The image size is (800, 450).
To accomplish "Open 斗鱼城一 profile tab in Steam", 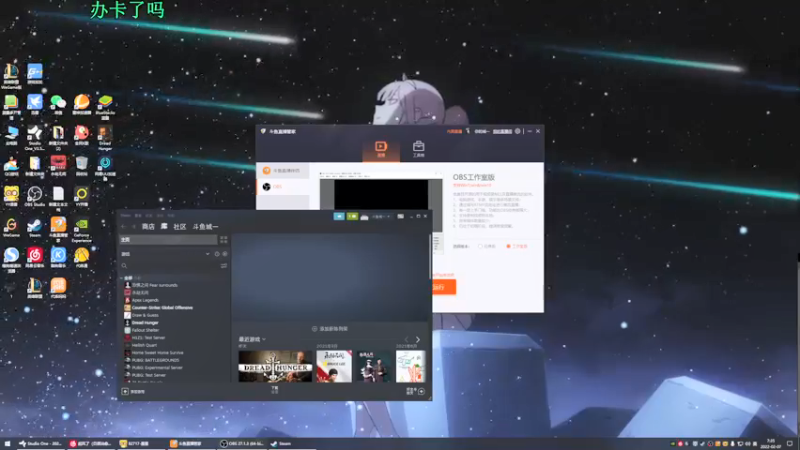I will coord(205,227).
